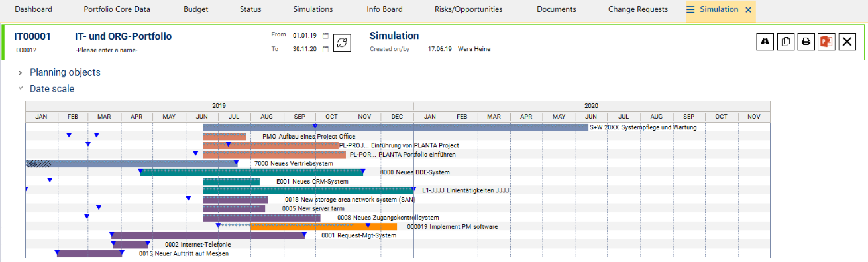The image size is (868, 262).
Task: Click the created date 17.06.19
Action: pos(439,49)
